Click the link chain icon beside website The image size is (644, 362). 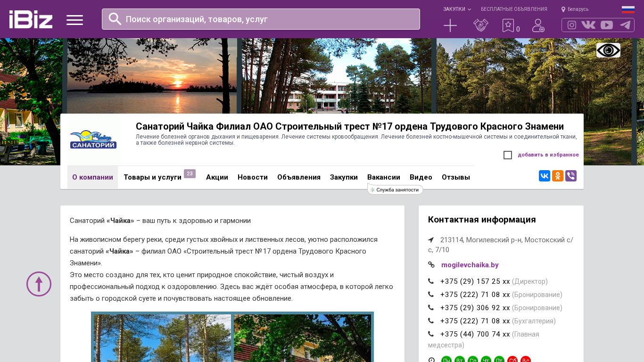(x=431, y=265)
